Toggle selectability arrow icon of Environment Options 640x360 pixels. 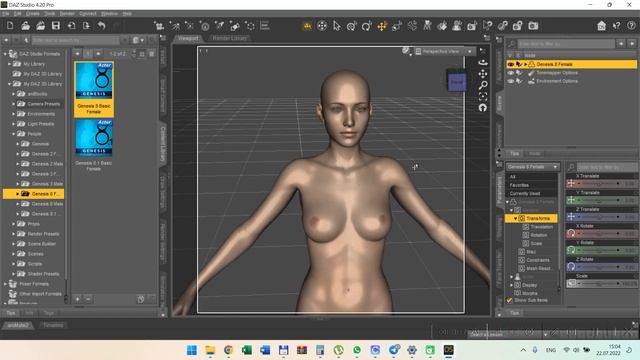click(x=519, y=81)
